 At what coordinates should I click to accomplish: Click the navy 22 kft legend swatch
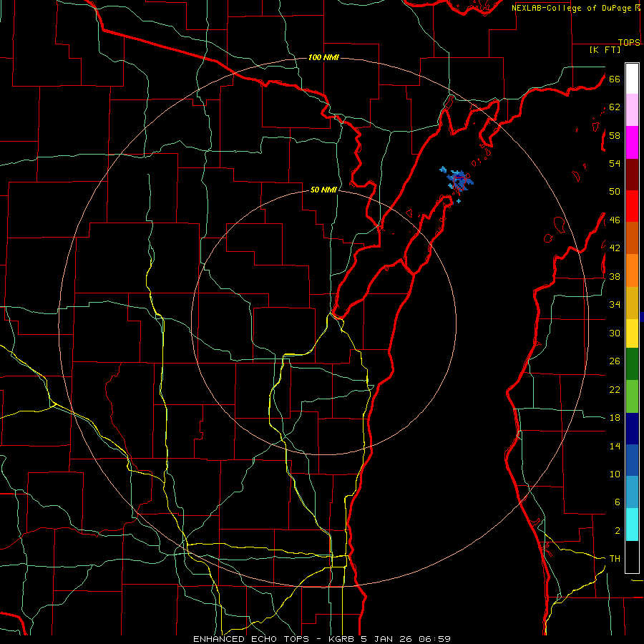coord(632,429)
